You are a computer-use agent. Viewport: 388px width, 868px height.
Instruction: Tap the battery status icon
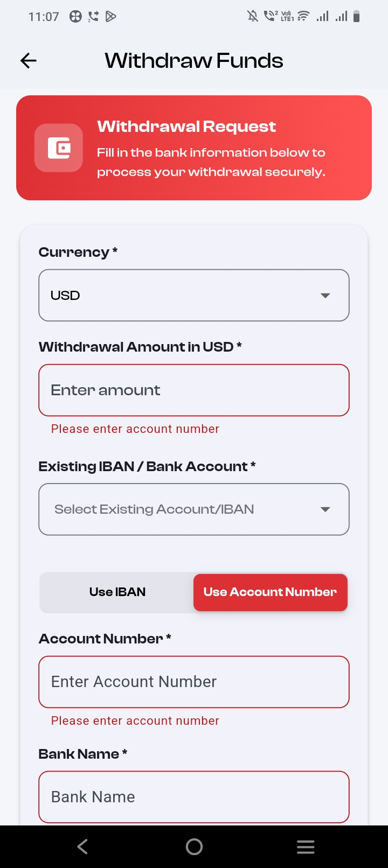356,16
